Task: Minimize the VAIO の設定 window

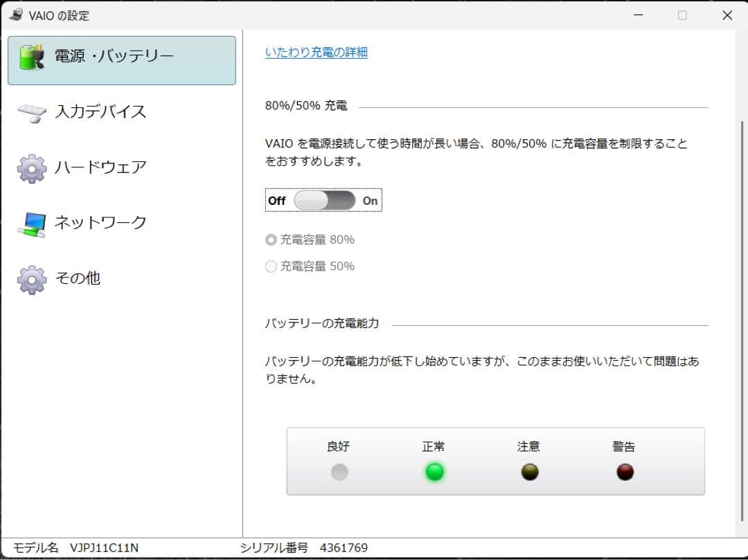Action: 639,15
